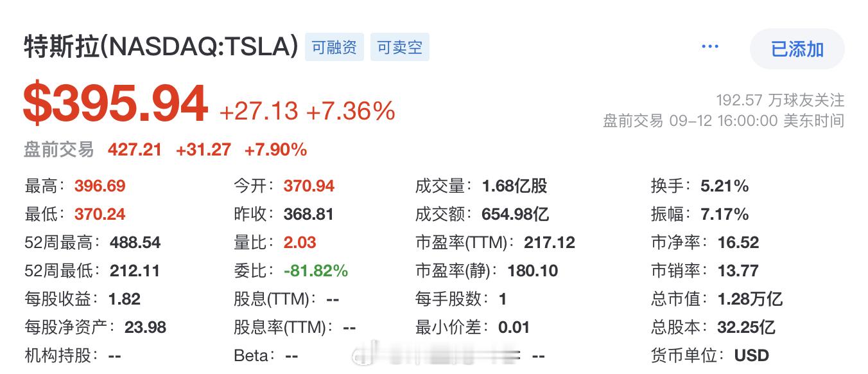Click the 成交量 value 1.68亿股
Screen dimensions: 868x374
pos(515,186)
